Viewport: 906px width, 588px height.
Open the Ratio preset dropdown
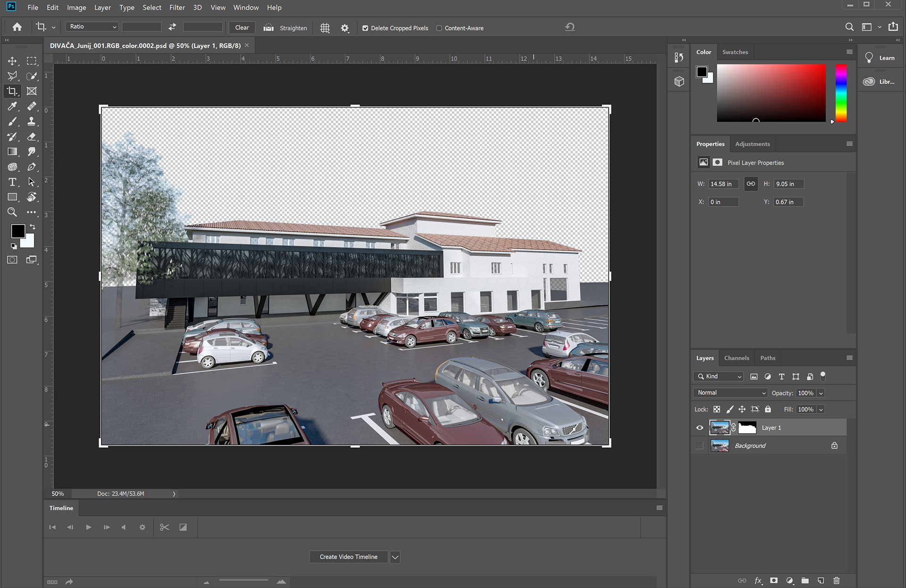pyautogui.click(x=92, y=27)
